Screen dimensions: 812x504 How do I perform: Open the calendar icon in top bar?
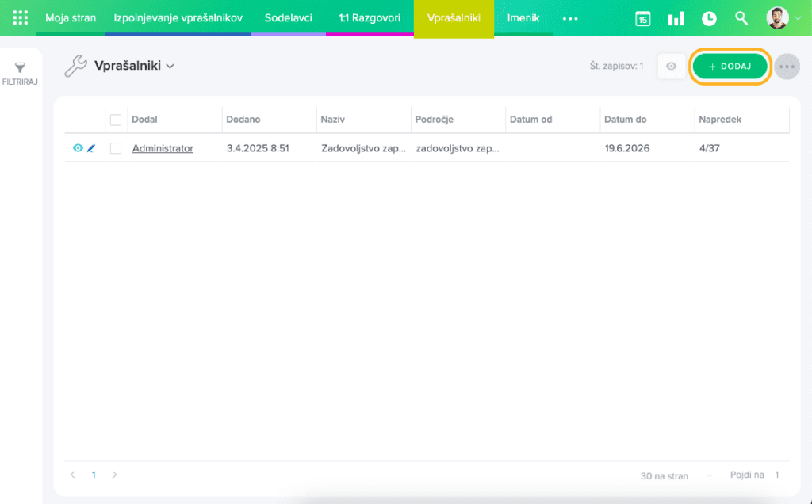tap(643, 19)
